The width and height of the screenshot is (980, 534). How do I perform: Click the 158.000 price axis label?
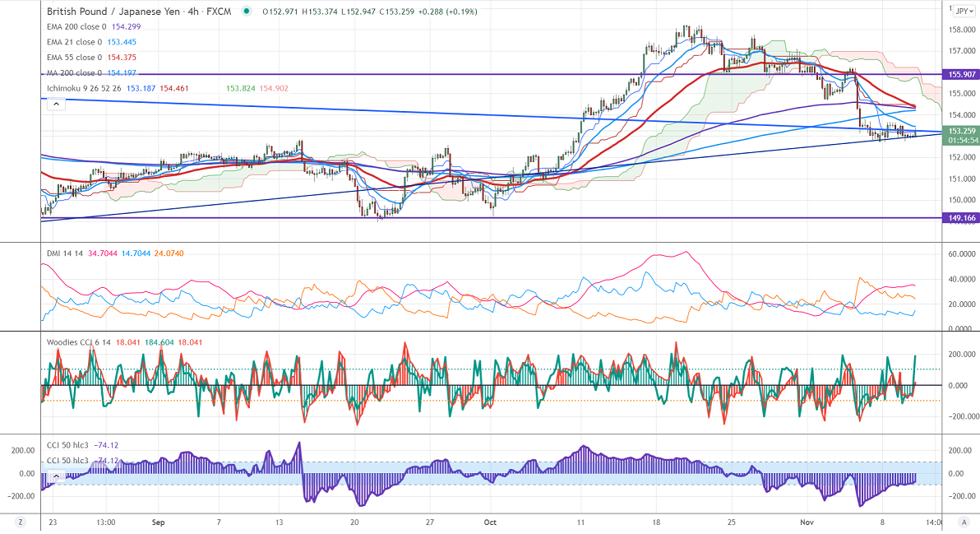962,30
